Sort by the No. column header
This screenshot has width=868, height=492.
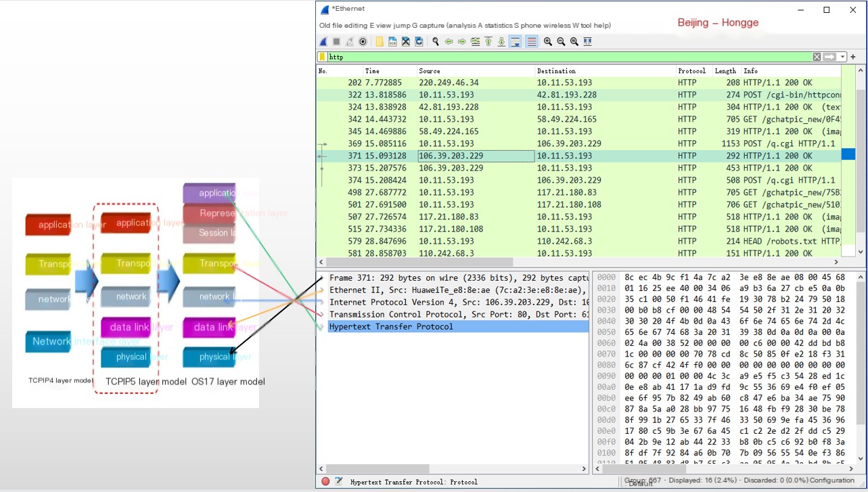(x=340, y=71)
